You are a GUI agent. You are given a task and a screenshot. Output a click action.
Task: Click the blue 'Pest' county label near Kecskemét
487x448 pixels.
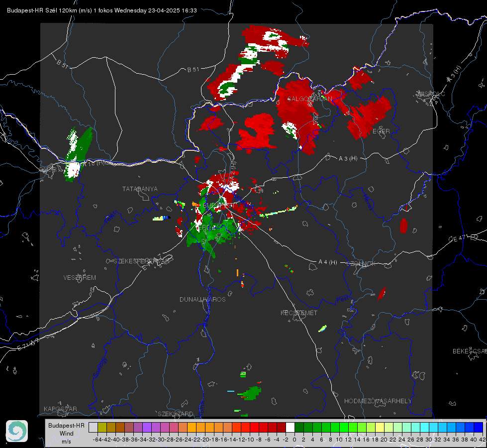coord(343,299)
